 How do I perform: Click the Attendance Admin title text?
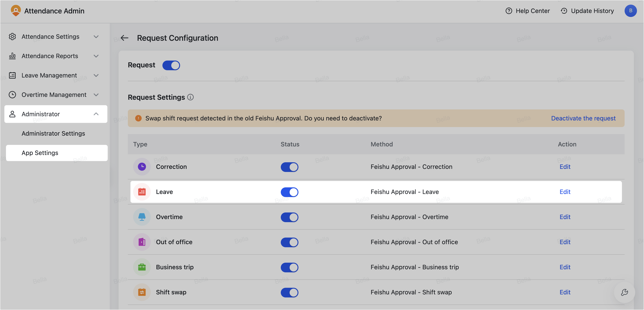pyautogui.click(x=54, y=11)
